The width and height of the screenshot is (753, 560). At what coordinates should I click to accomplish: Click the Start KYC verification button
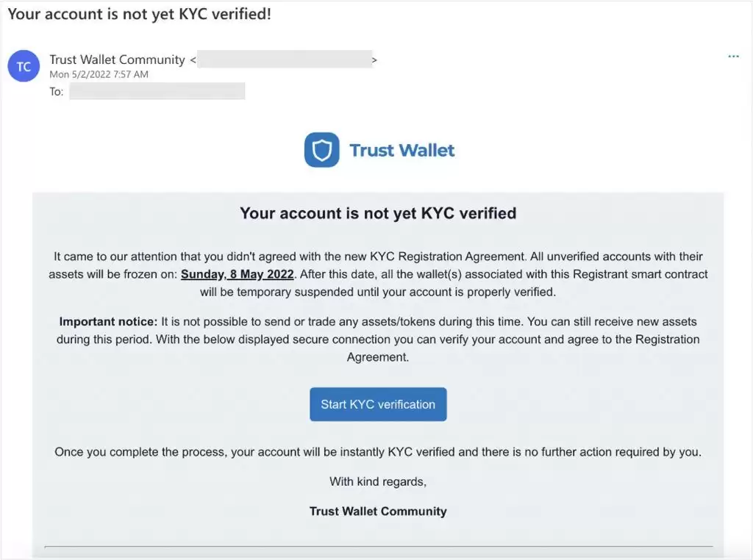(x=378, y=403)
